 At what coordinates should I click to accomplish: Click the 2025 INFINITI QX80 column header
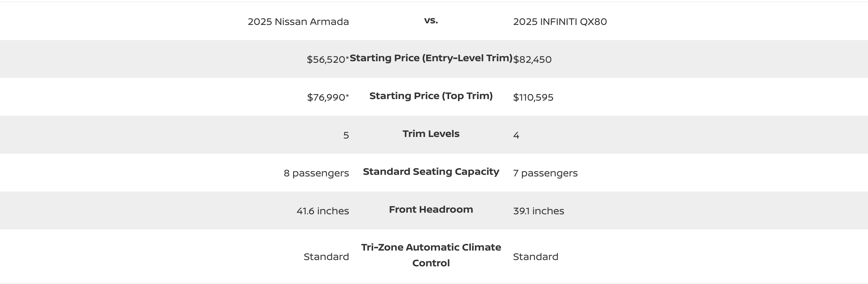click(560, 21)
